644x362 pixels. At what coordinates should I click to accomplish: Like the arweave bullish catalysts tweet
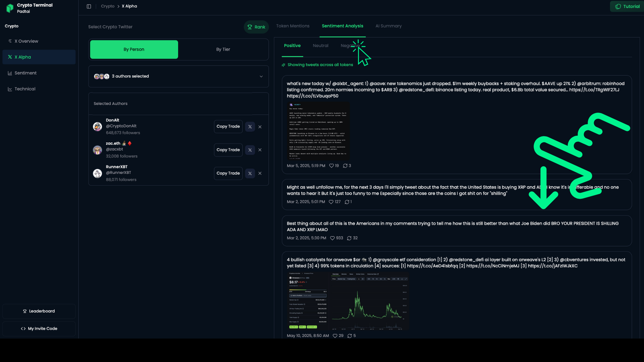coord(335,336)
